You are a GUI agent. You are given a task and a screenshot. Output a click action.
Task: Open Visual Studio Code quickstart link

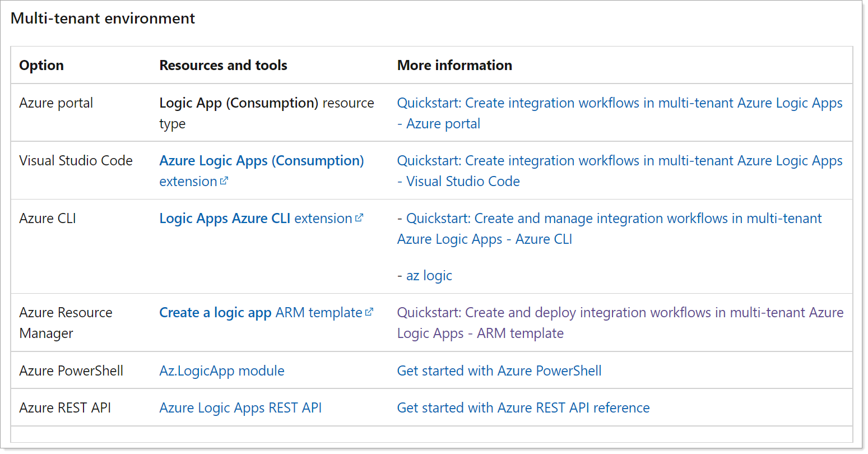tap(620, 171)
